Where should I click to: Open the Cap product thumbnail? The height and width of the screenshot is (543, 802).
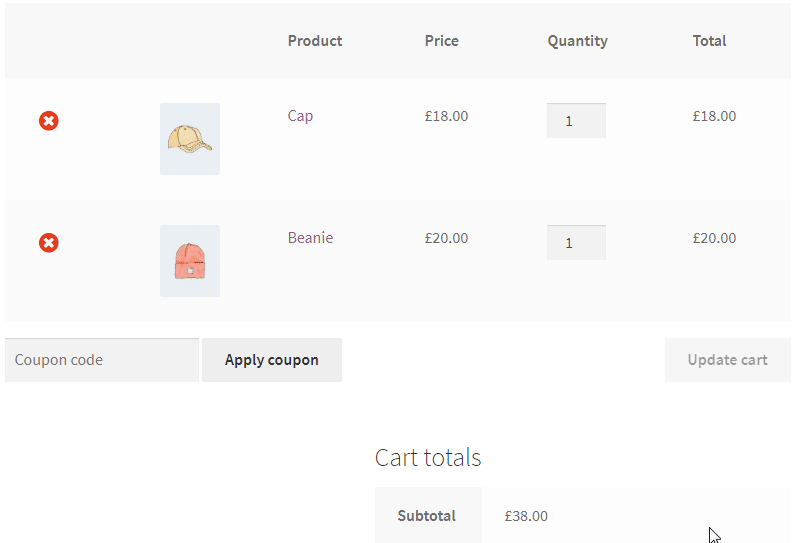(x=190, y=139)
